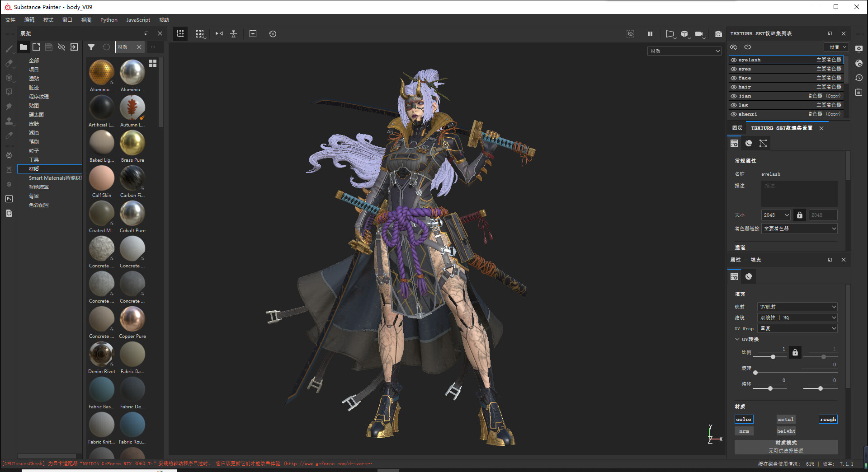Open the 2048 texture size dropdown
The image size is (868, 472).
click(x=775, y=215)
